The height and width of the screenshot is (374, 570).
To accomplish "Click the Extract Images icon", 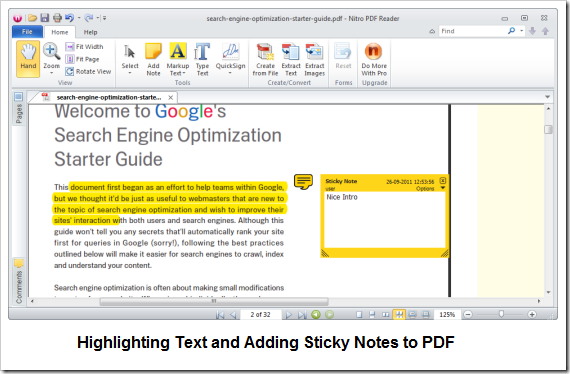I will 314,59.
